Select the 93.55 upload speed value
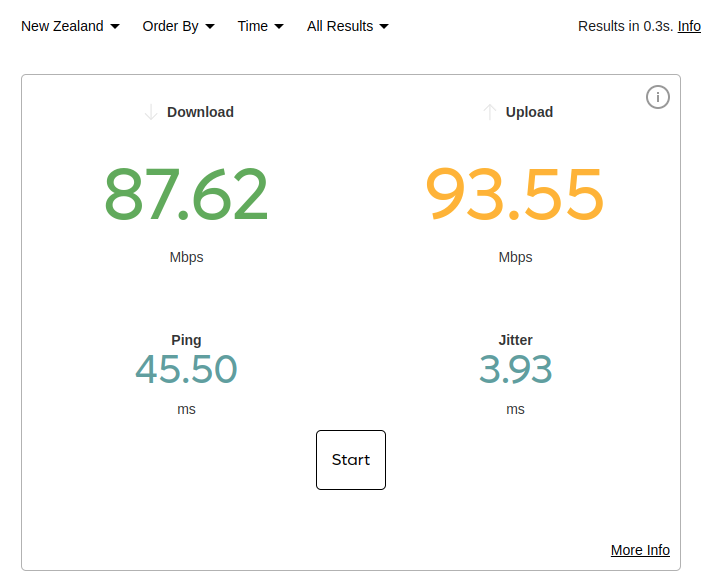The height and width of the screenshot is (588, 721). 515,195
